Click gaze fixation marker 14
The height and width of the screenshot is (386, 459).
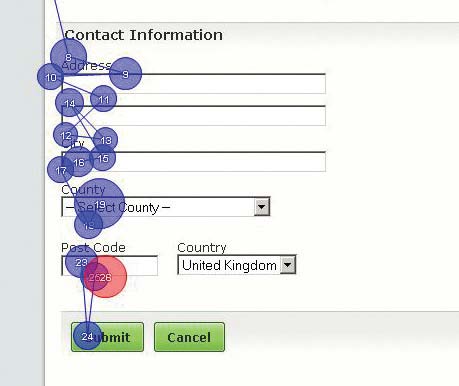(69, 103)
